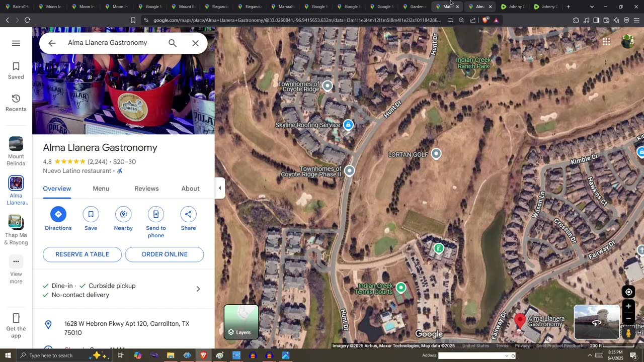Open the Brave Shields icon
This screenshot has height=362, width=644.
click(x=485, y=20)
